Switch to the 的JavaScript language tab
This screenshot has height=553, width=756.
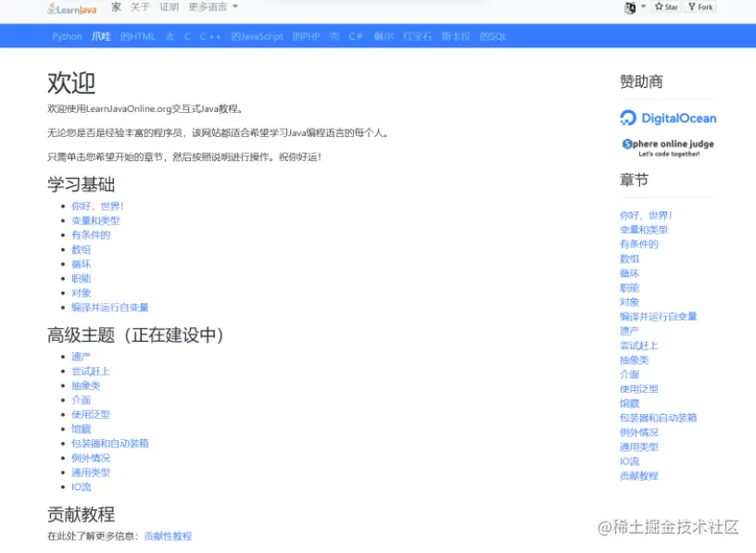pyautogui.click(x=257, y=36)
